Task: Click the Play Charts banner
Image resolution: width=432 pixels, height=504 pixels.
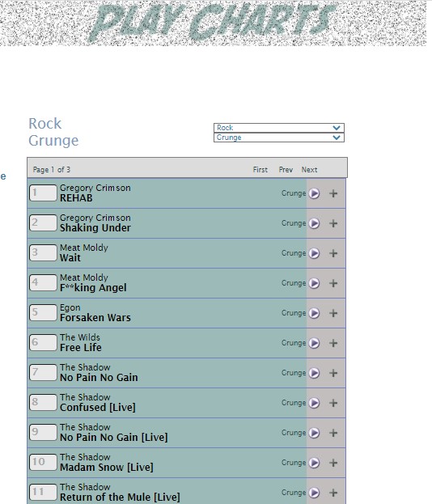Action: click(213, 23)
